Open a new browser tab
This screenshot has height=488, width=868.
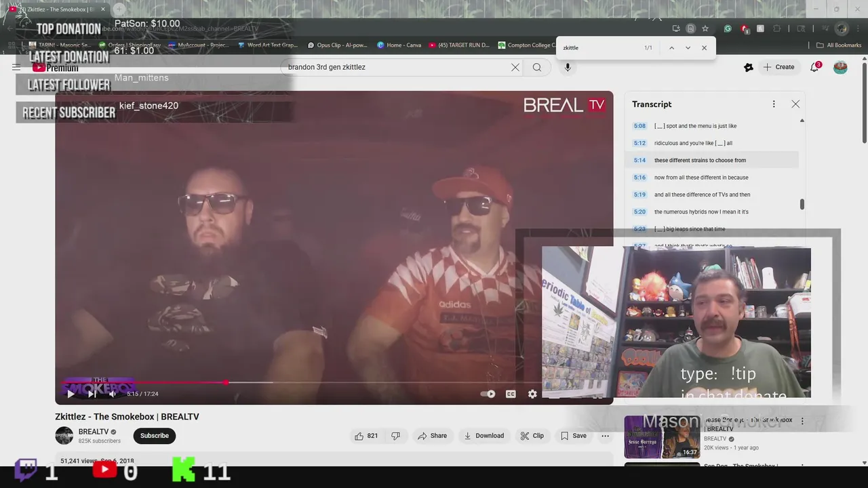[x=119, y=9]
